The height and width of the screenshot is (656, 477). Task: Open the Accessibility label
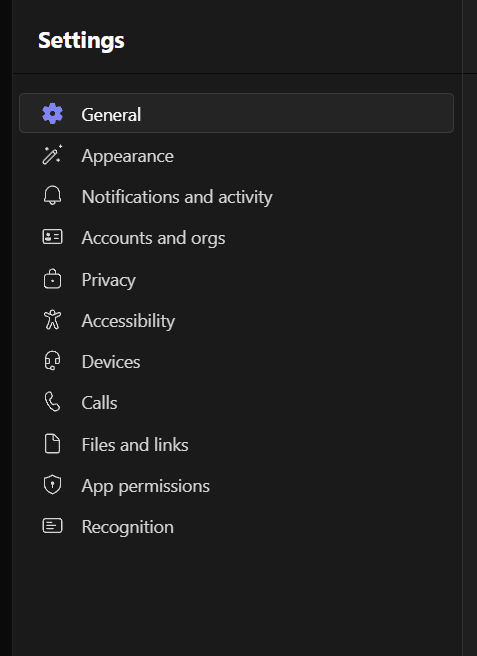(x=128, y=321)
